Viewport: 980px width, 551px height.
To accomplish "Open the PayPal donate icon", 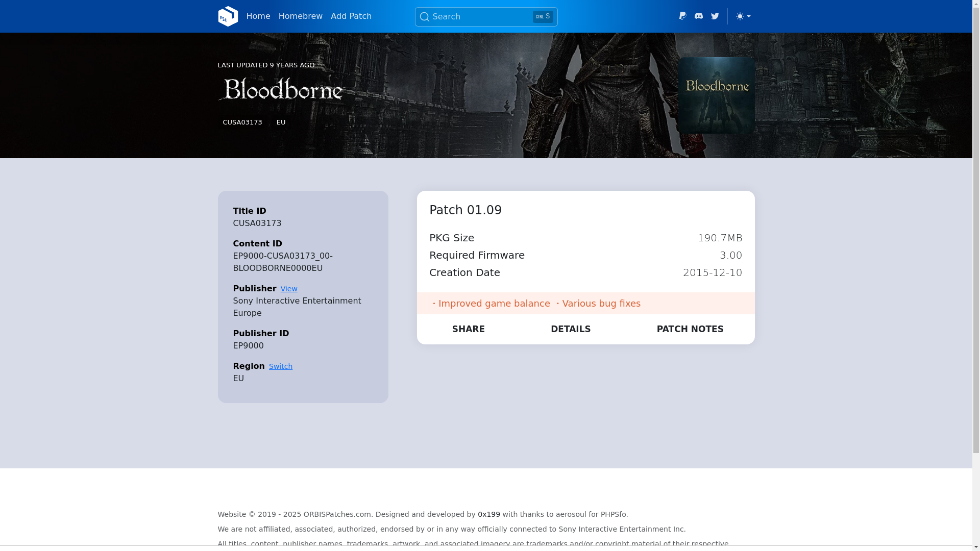I will [682, 16].
